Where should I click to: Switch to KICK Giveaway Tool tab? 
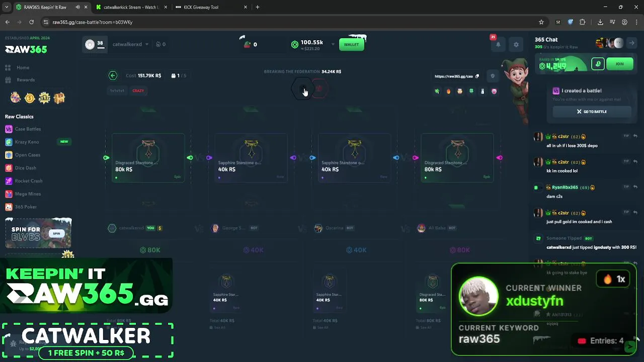click(x=201, y=7)
